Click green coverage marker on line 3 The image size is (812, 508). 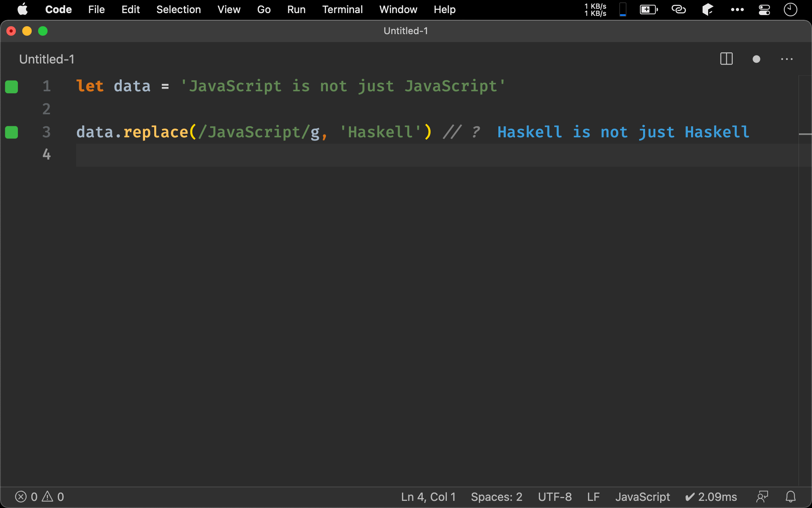pyautogui.click(x=11, y=132)
